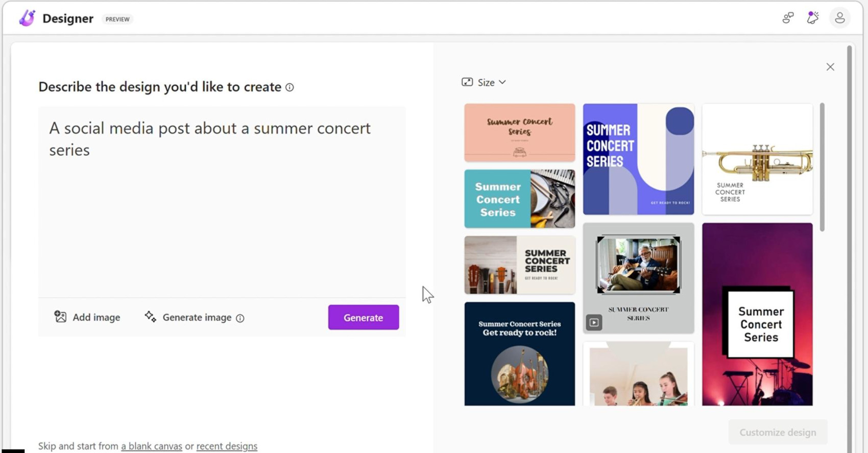Click info icon next to Generate image

[x=240, y=318]
